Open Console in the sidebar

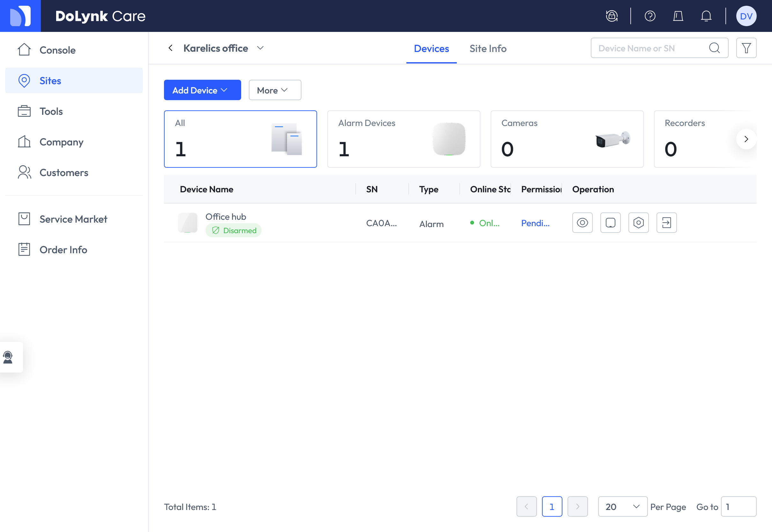click(74, 50)
